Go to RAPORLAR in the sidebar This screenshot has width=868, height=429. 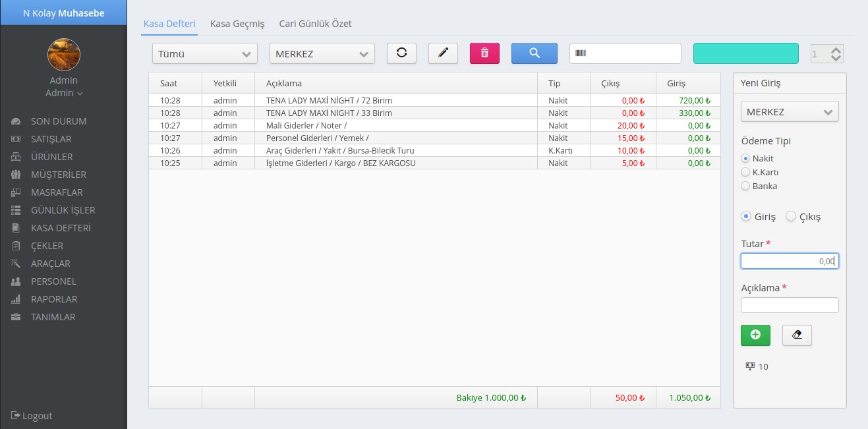pos(53,299)
